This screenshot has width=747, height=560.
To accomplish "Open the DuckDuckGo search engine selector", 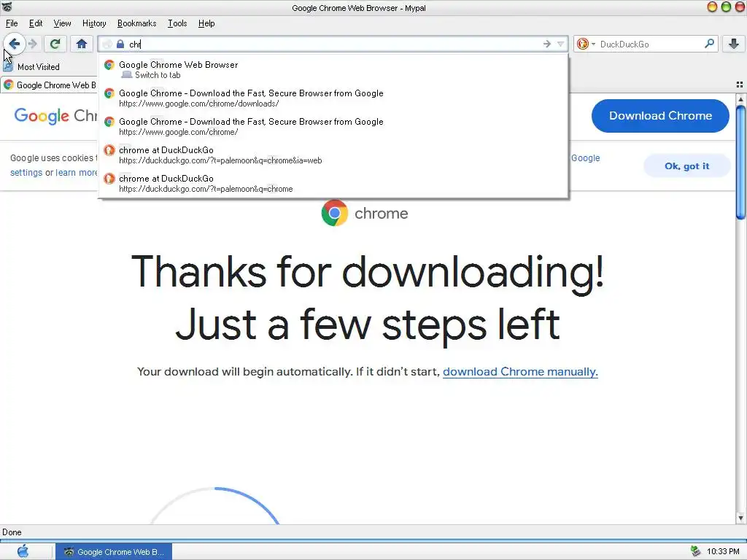I will click(x=586, y=44).
